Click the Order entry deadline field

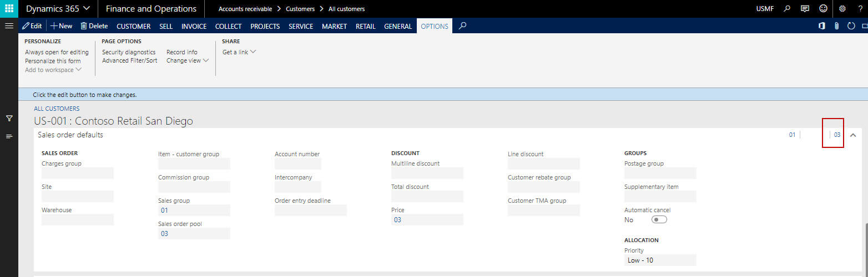pos(311,210)
